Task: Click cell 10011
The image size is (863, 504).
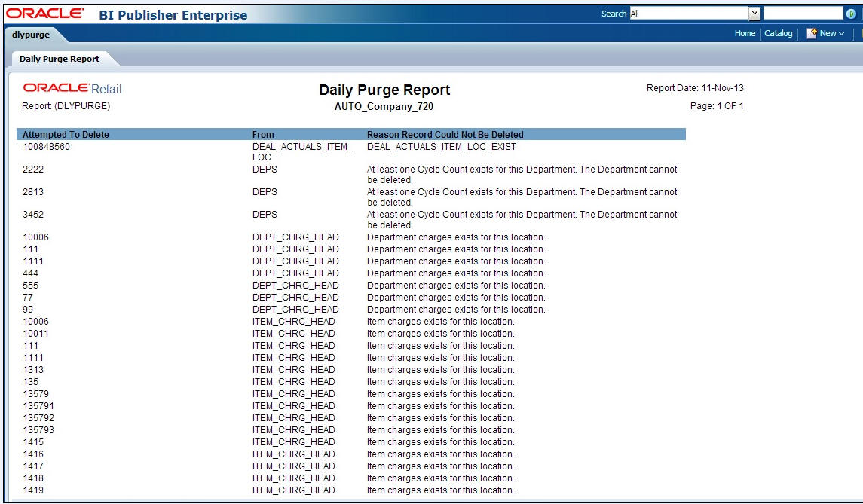Action: tap(35, 334)
